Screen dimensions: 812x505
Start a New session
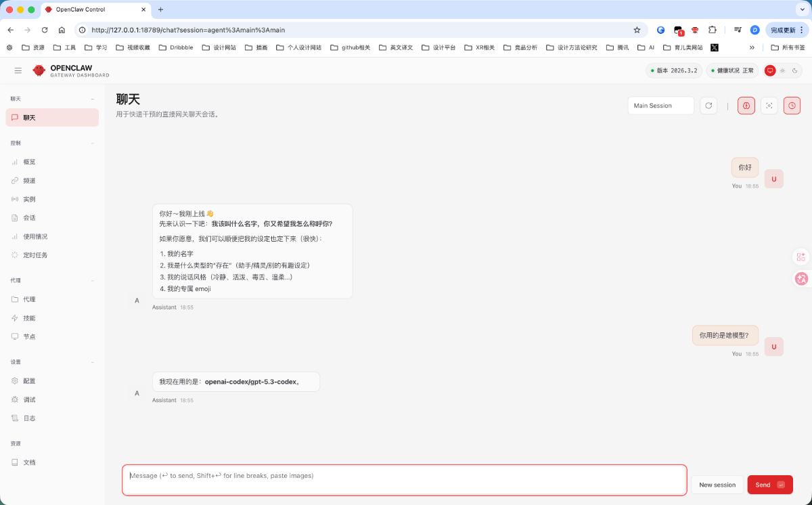tap(717, 485)
